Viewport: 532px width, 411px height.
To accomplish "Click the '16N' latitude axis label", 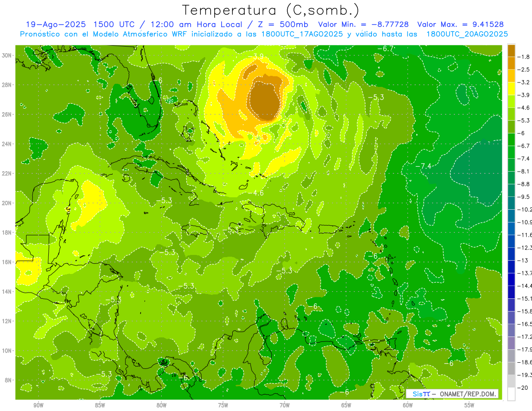I will tap(6, 262).
